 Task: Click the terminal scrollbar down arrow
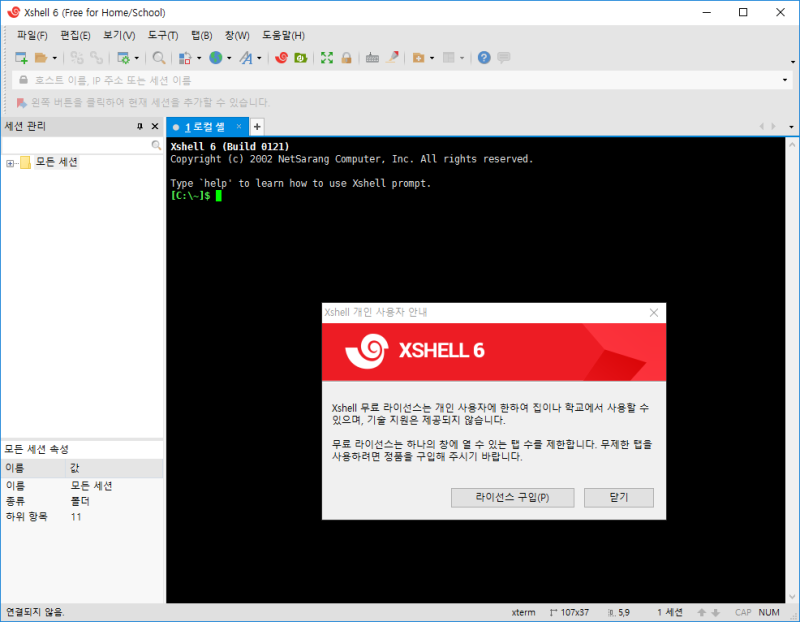(792, 597)
